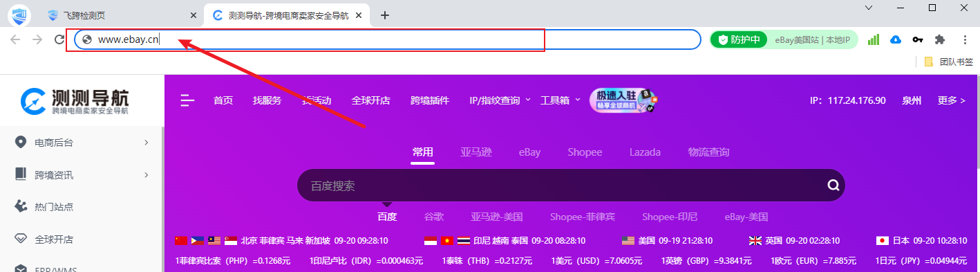The height and width of the screenshot is (272, 980).
Task: Click the green signal bars icon
Action: tap(874, 39)
